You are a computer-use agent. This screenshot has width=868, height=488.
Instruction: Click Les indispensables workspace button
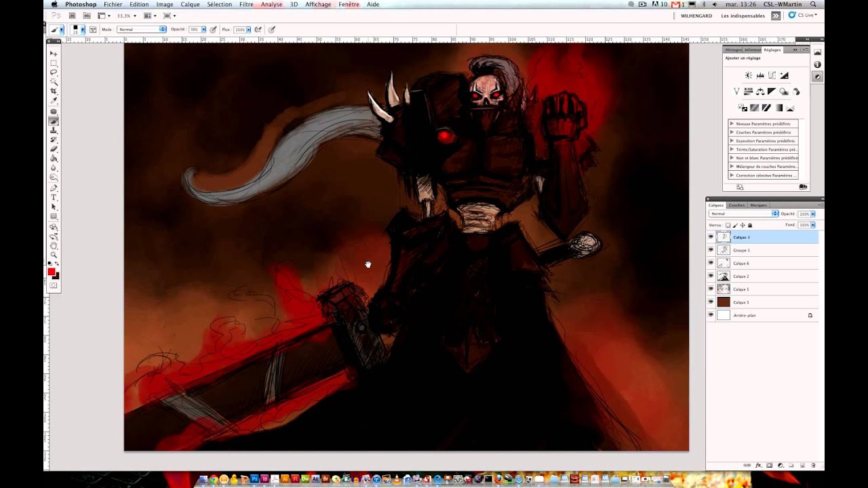[x=745, y=16]
